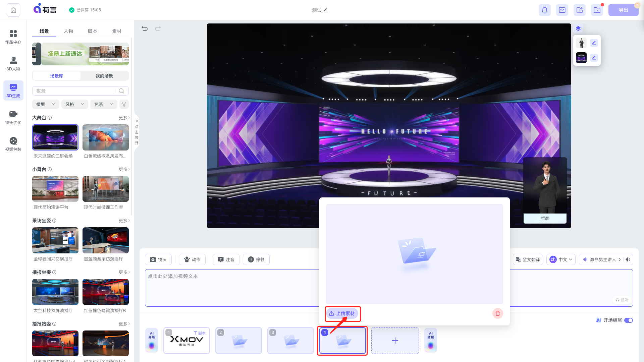This screenshot has width=644, height=362.
Task: Open the 作品中心 sidebar item
Action: 13,37
